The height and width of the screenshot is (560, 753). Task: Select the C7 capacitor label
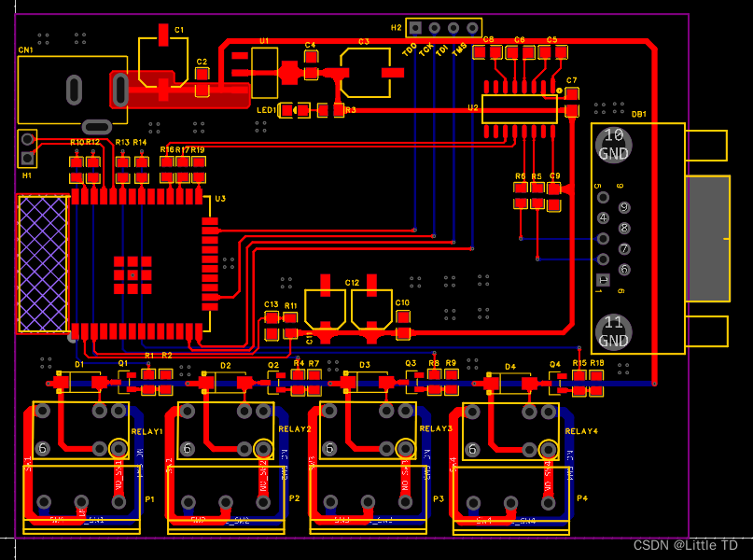[571, 80]
